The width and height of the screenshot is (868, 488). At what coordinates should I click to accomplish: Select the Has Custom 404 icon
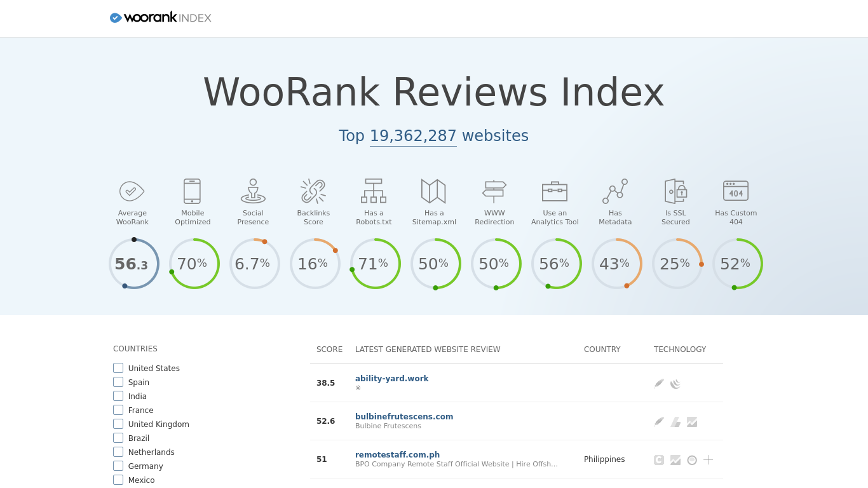pyautogui.click(x=736, y=191)
